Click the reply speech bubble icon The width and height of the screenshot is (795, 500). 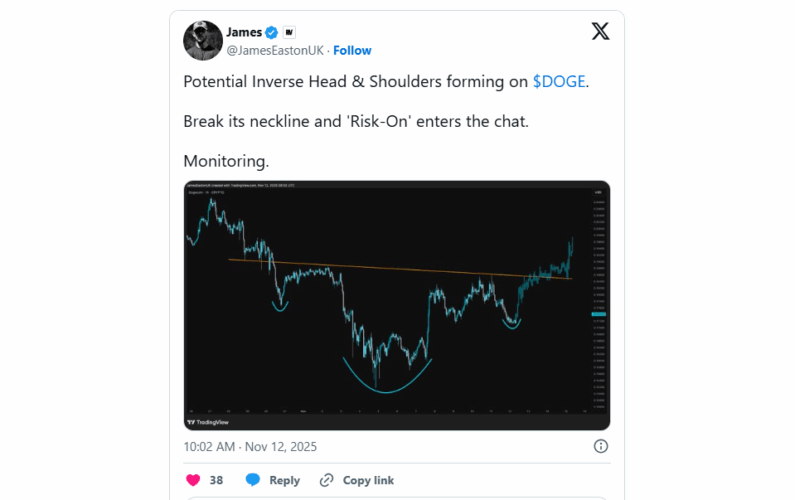(254, 480)
